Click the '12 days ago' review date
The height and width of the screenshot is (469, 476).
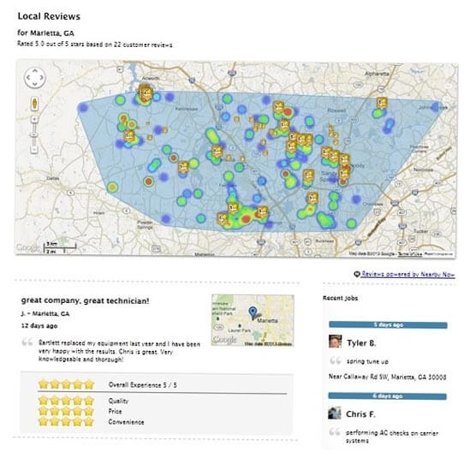(39, 326)
